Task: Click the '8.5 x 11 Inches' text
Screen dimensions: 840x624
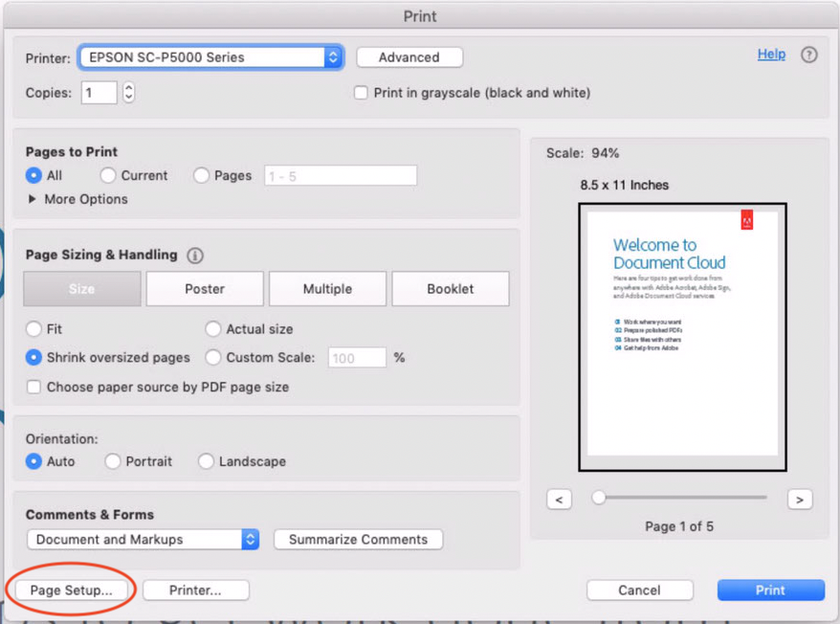Action: (x=624, y=185)
